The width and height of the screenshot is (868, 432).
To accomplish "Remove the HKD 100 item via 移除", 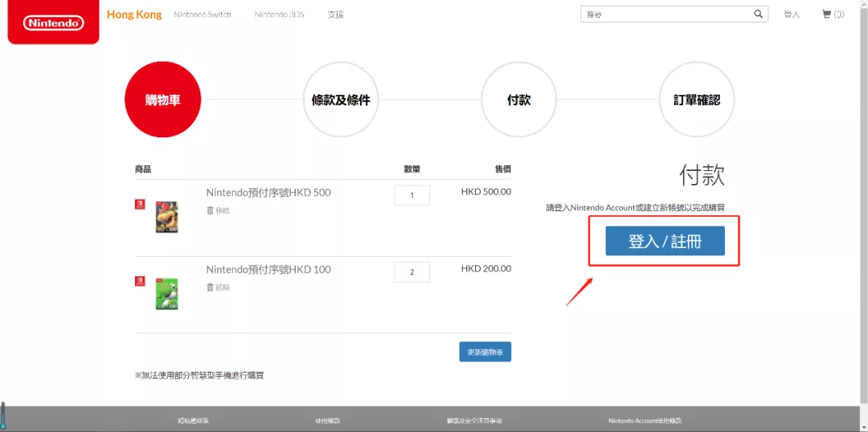I will [x=223, y=287].
